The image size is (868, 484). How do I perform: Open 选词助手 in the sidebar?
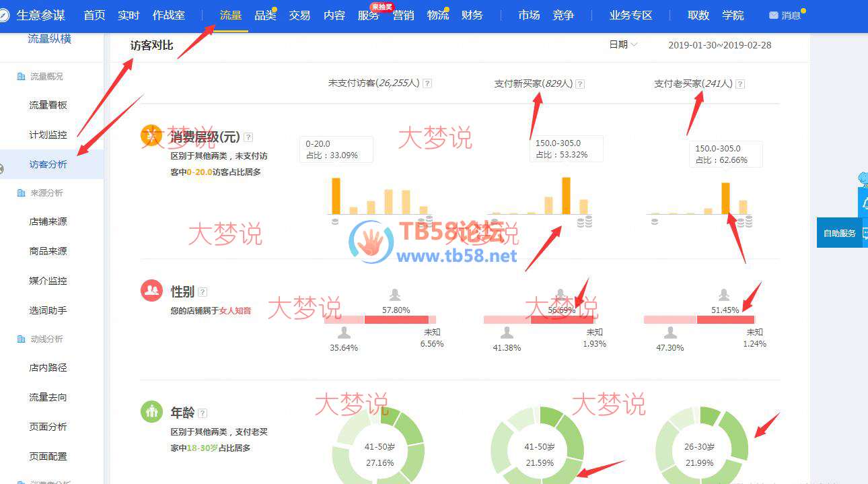[x=48, y=310]
